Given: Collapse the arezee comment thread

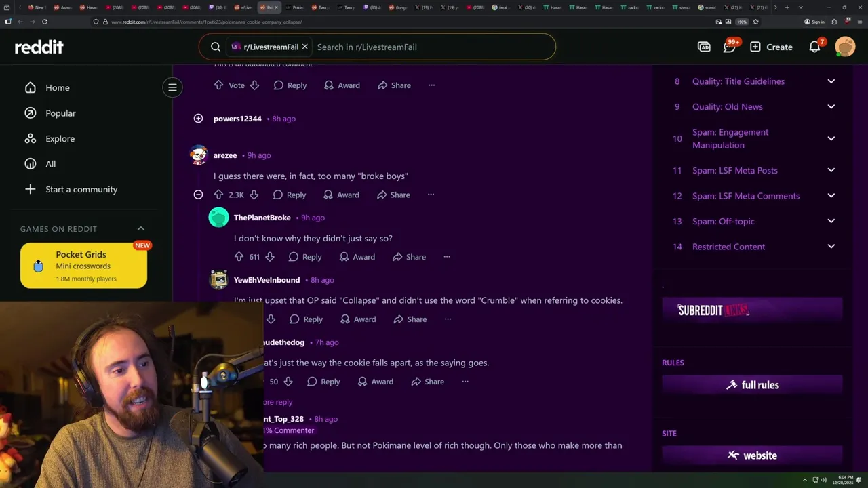Looking at the screenshot, I should click(x=198, y=195).
